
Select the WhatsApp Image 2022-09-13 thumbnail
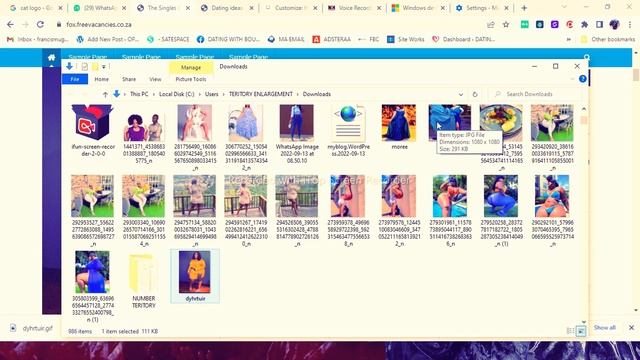point(297,134)
